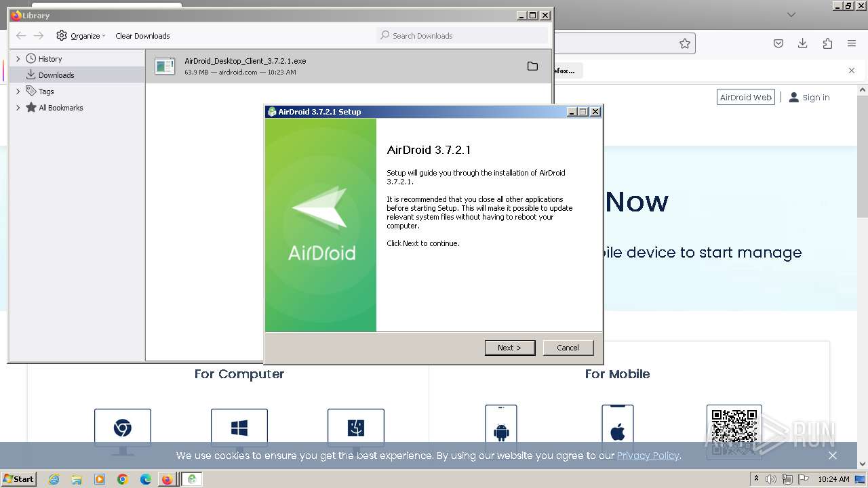
Task: Bookmark this page with the star icon
Action: 685,43
